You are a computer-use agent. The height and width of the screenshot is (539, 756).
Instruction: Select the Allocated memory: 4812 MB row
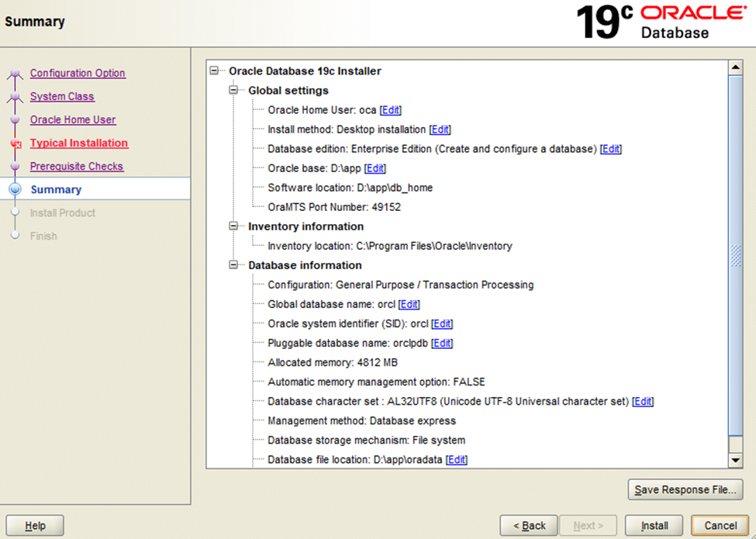[333, 362]
